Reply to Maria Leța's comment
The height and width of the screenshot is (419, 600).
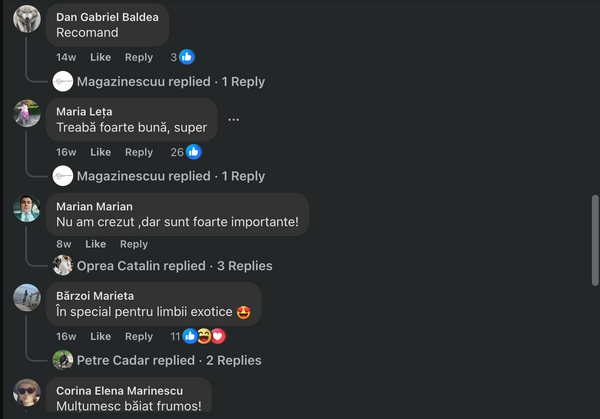pos(139,152)
